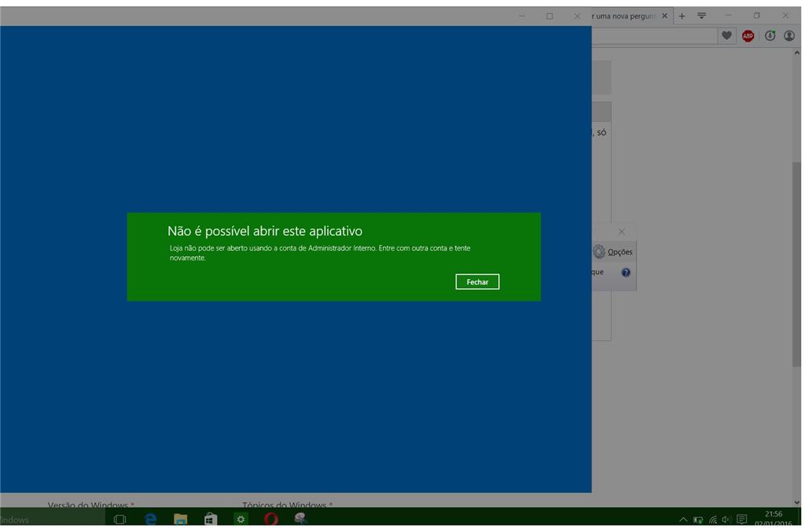Click the Opera address bar
The image size is (805, 532).
[x=654, y=36]
